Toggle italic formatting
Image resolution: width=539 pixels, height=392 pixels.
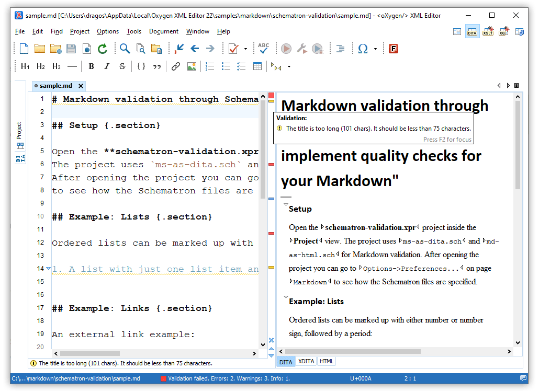point(107,66)
